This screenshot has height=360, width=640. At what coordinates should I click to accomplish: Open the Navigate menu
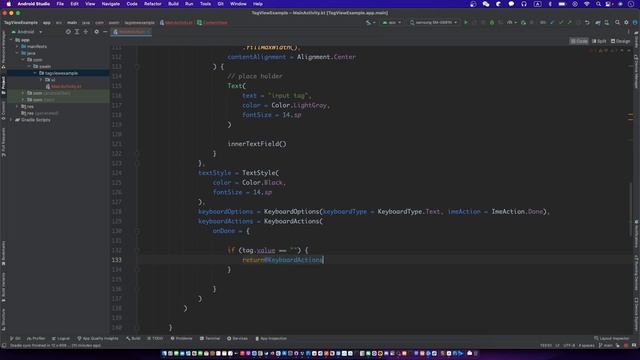pyautogui.click(x=111, y=4)
